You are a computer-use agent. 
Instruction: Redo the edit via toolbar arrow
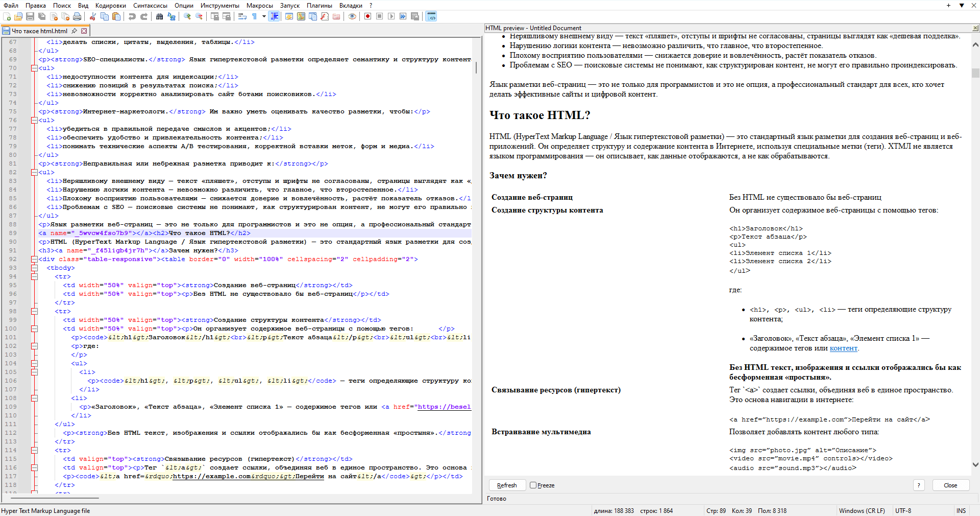pyautogui.click(x=144, y=16)
